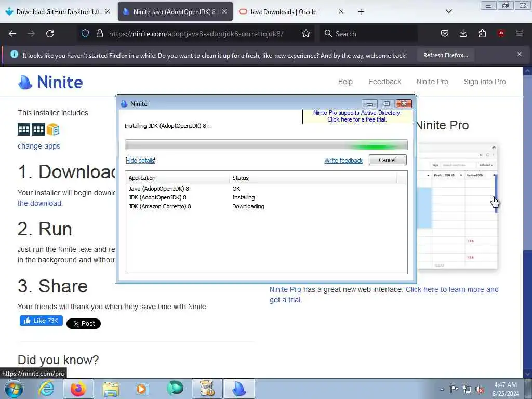Click Hide details in Ninite installer
This screenshot has width=532, height=399.
coord(140,161)
